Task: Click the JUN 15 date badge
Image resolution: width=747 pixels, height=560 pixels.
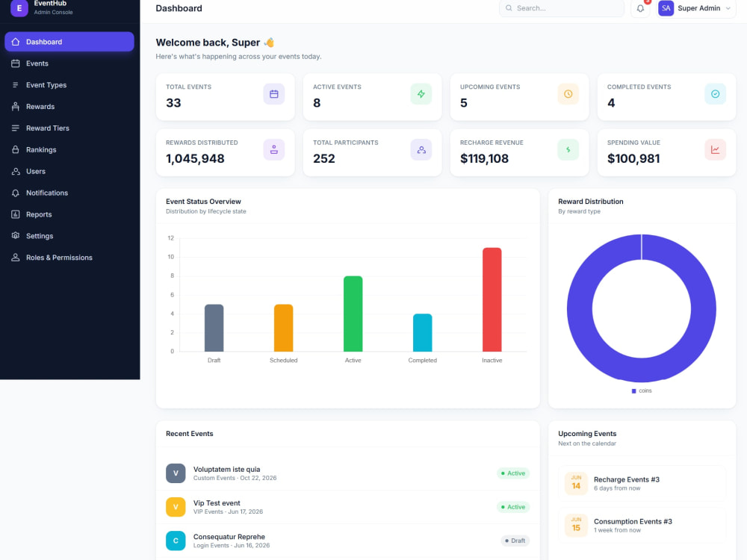Action: [576, 525]
